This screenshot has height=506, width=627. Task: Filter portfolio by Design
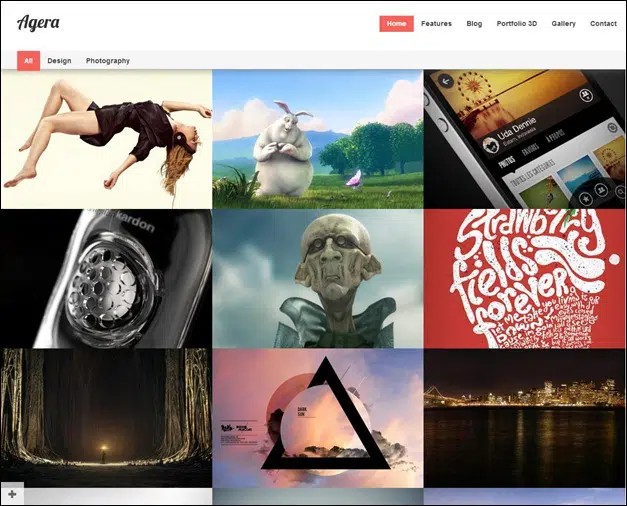tap(59, 61)
